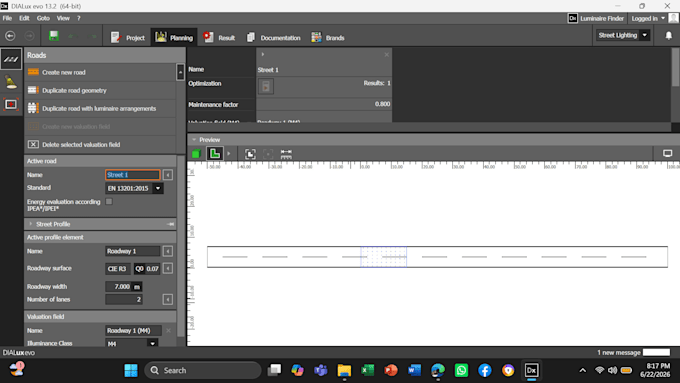
Task: Click arrow button beside Street 1 name
Action: tap(168, 175)
